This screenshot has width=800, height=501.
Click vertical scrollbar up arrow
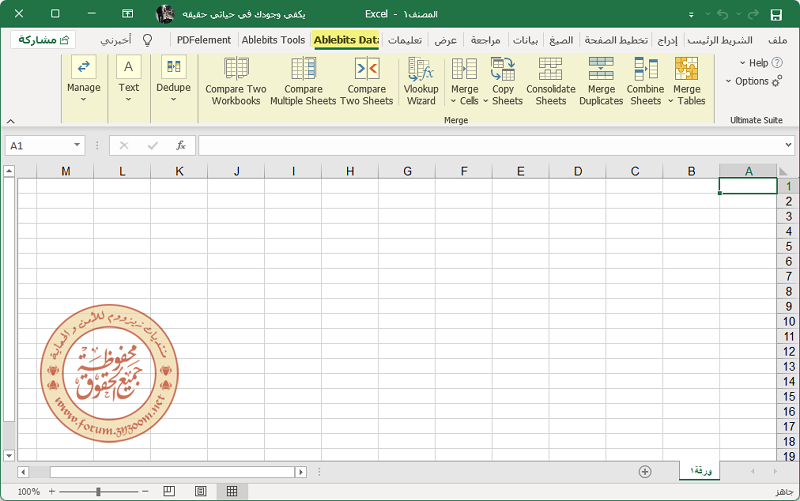click(x=9, y=171)
